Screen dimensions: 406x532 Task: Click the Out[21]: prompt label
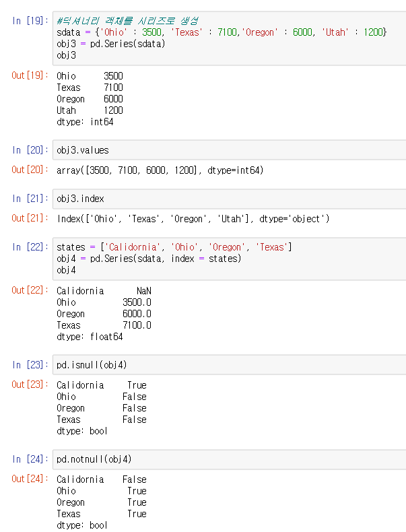tap(30, 218)
